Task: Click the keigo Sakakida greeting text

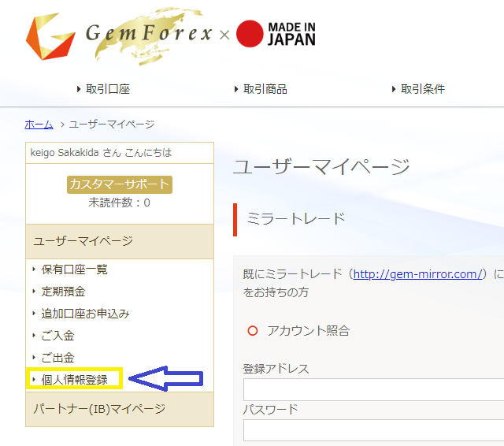Action: [101, 152]
